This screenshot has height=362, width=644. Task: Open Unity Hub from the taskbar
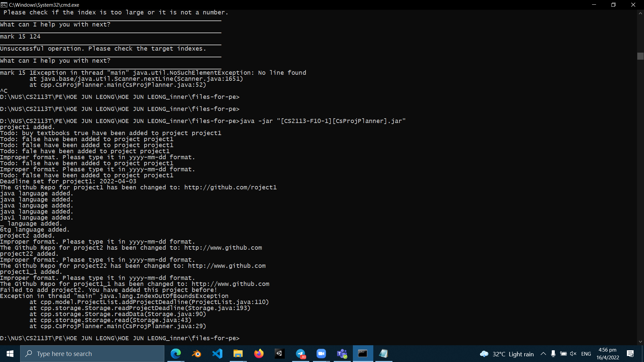click(x=279, y=354)
